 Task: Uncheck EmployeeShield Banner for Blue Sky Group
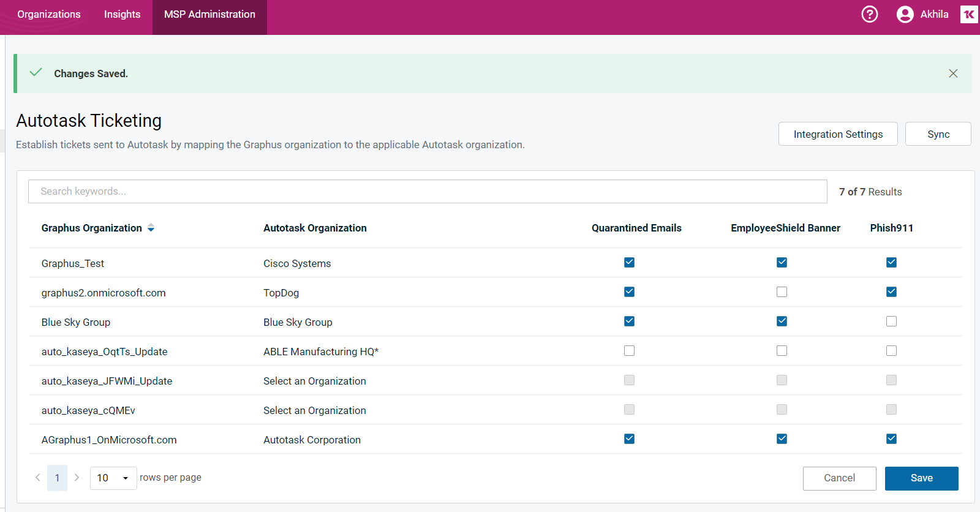point(782,321)
